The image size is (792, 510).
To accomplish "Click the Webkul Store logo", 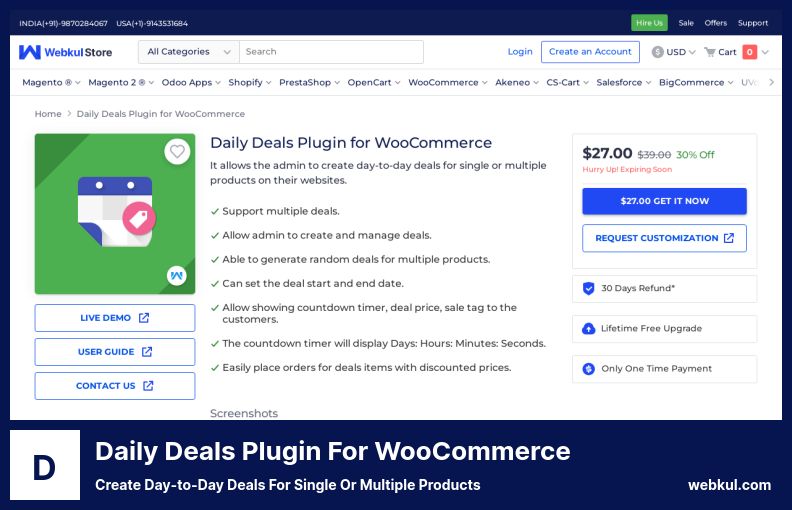I will pos(66,52).
